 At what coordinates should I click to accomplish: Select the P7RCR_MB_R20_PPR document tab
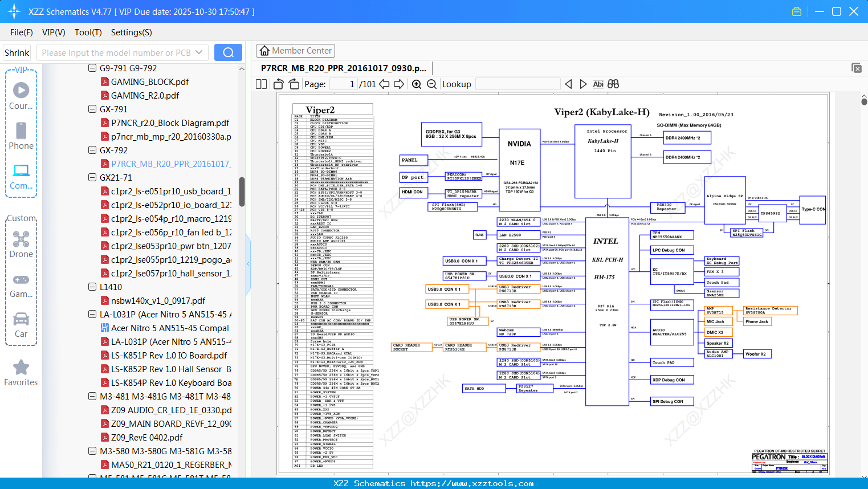pyautogui.click(x=344, y=68)
